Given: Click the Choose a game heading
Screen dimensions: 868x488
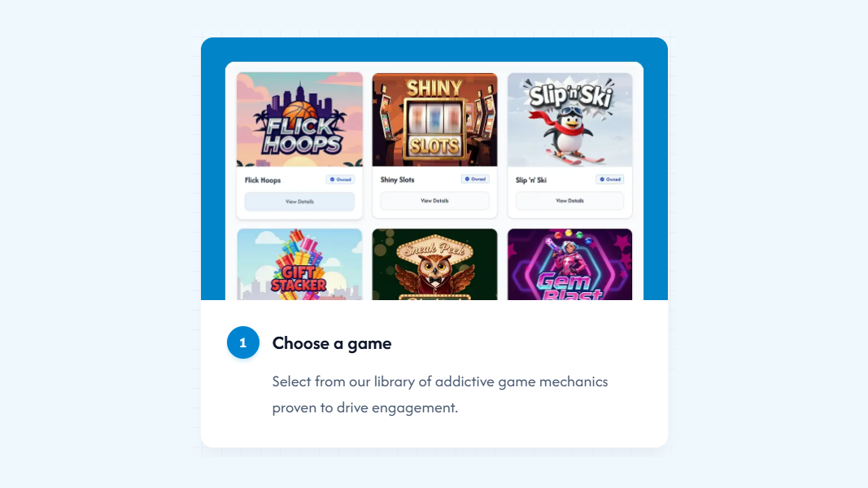Looking at the screenshot, I should [x=332, y=343].
